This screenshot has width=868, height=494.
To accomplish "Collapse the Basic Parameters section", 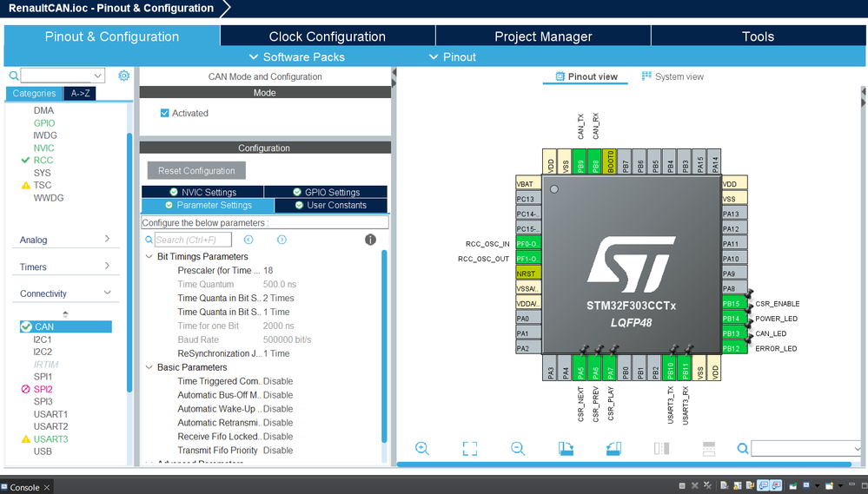I will coord(149,366).
